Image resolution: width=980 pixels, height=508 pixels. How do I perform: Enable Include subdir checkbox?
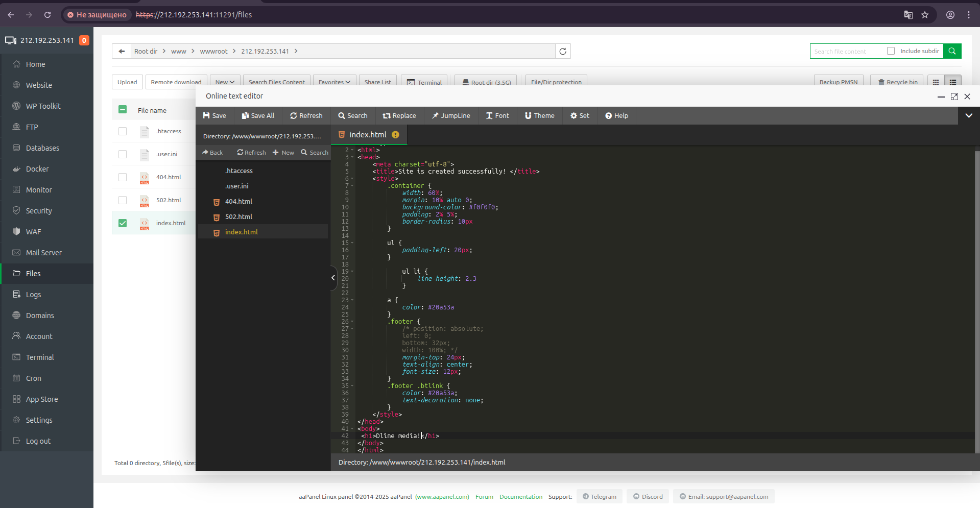pos(891,51)
